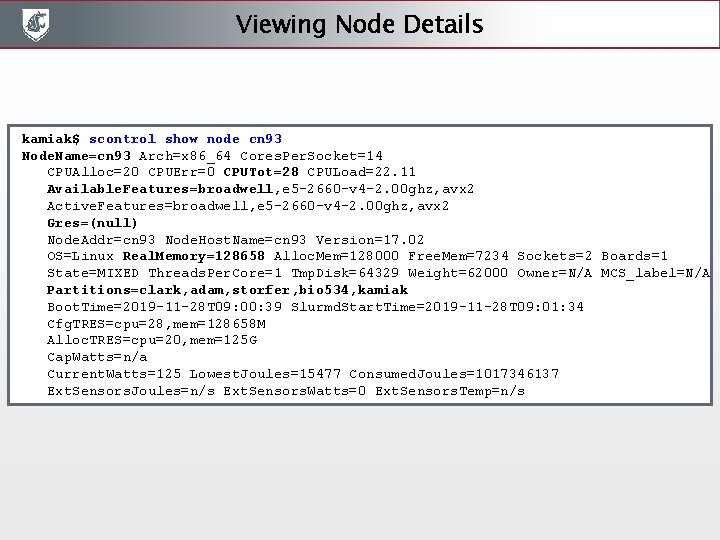This screenshot has height=540, width=720.
Task: Click the 'AvailableFeatures=broadwell' line
Action: pyautogui.click(x=260, y=189)
